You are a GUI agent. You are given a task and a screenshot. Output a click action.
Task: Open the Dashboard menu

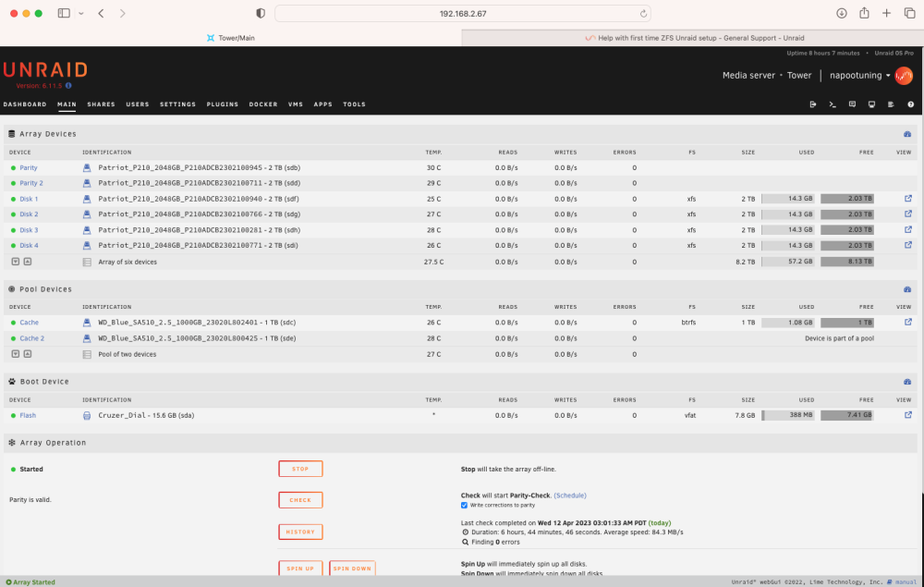coord(25,104)
